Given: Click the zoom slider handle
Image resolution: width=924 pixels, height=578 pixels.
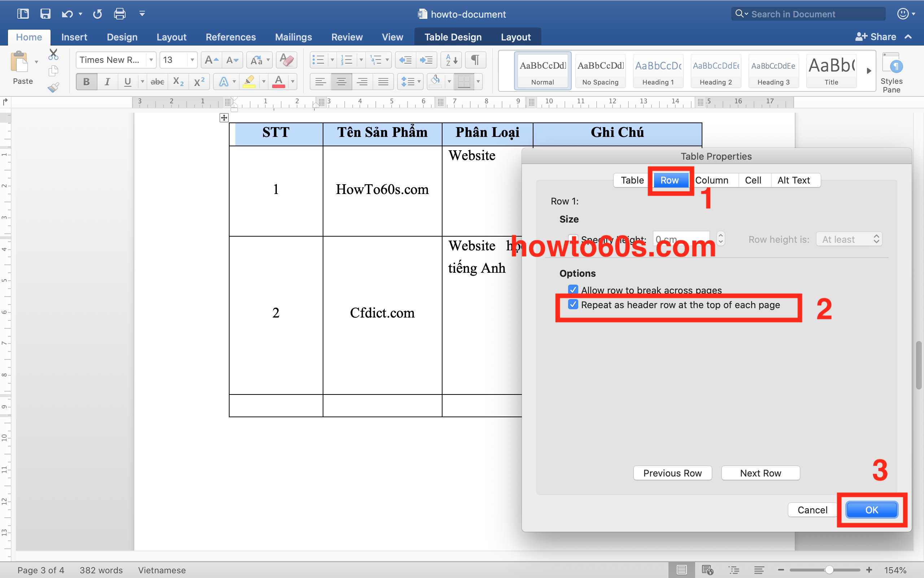Looking at the screenshot, I should click(x=829, y=570).
